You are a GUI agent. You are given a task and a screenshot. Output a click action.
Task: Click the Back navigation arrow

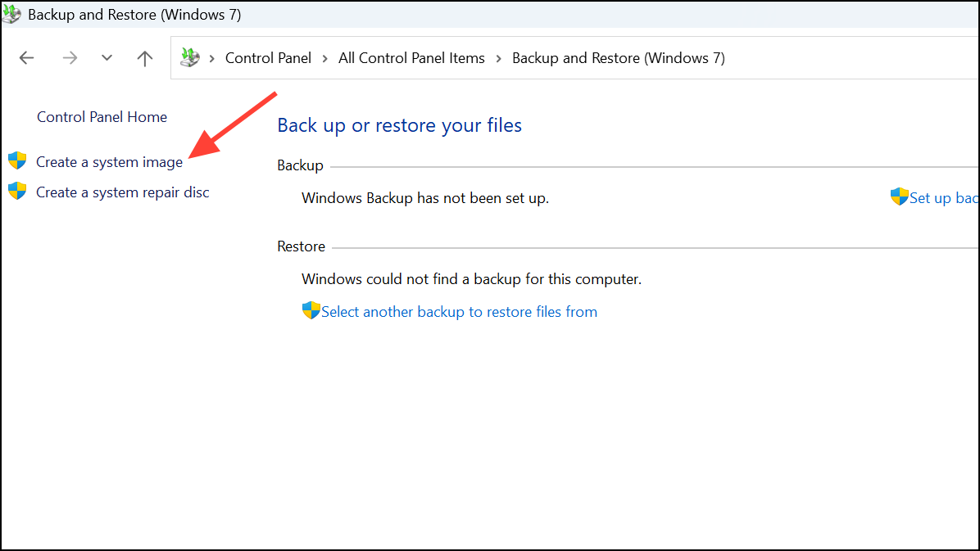point(26,58)
